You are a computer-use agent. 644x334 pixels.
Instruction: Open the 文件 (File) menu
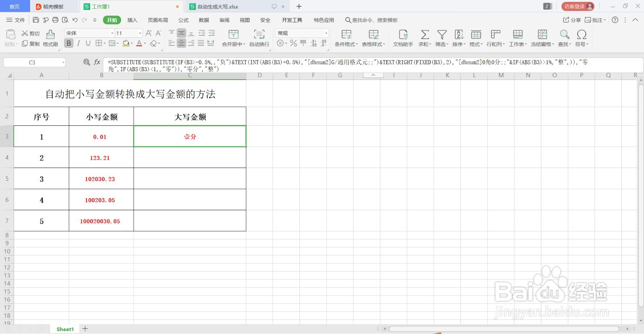point(16,20)
